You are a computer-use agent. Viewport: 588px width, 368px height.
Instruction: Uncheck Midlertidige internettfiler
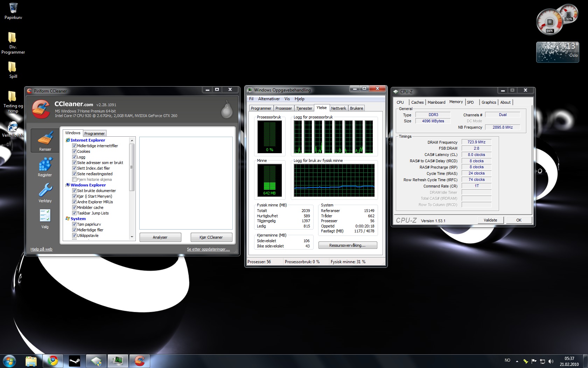point(74,146)
